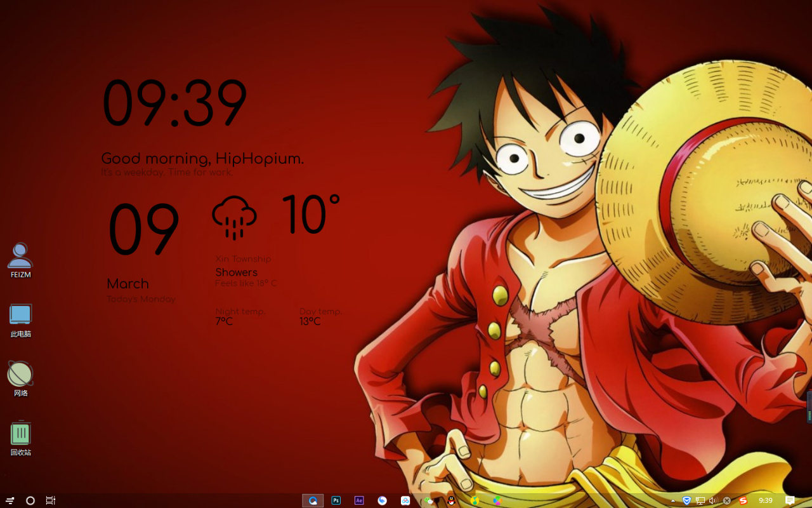Open Task View on the taskbar
The width and height of the screenshot is (812, 508).
tap(51, 500)
